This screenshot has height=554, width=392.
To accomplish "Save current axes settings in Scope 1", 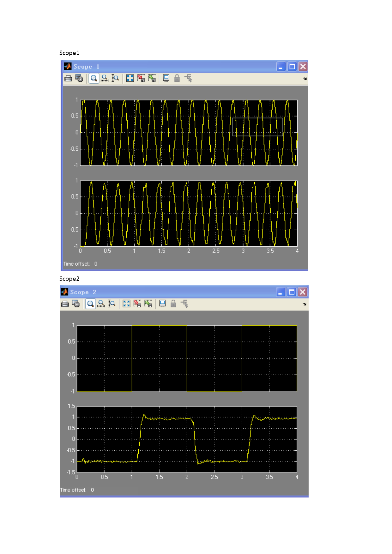I will (x=141, y=78).
